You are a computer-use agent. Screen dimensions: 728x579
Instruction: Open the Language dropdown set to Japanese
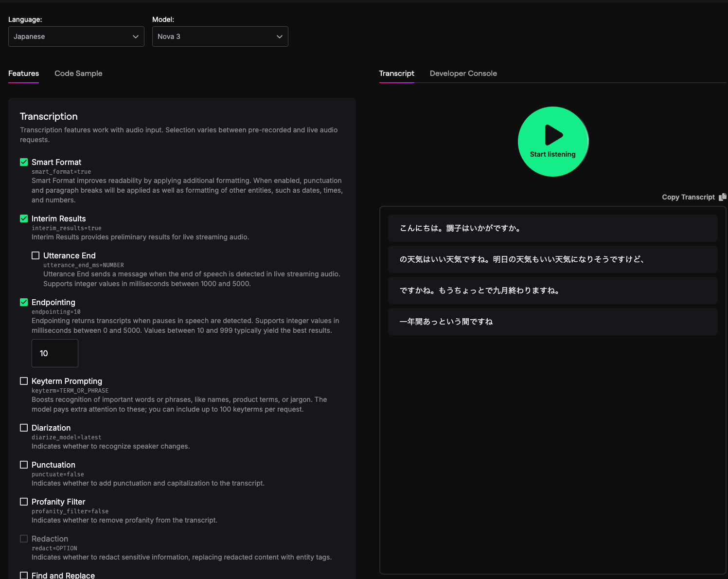click(x=76, y=36)
